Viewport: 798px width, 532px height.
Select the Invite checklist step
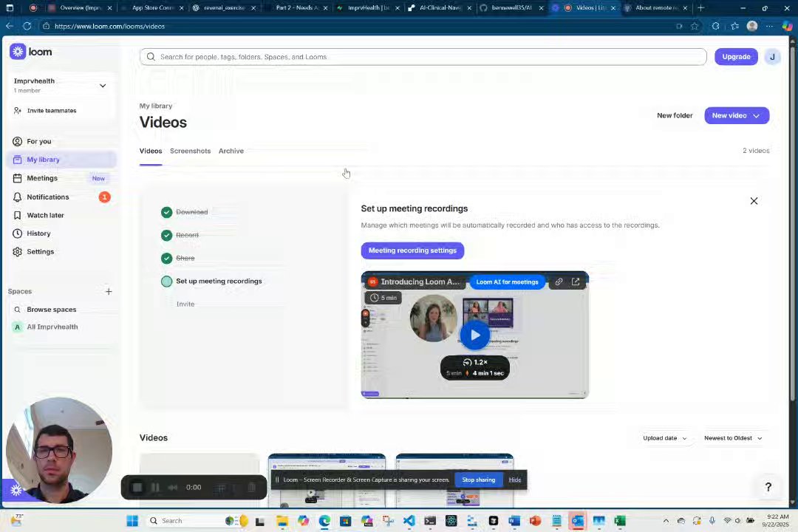[x=185, y=304]
